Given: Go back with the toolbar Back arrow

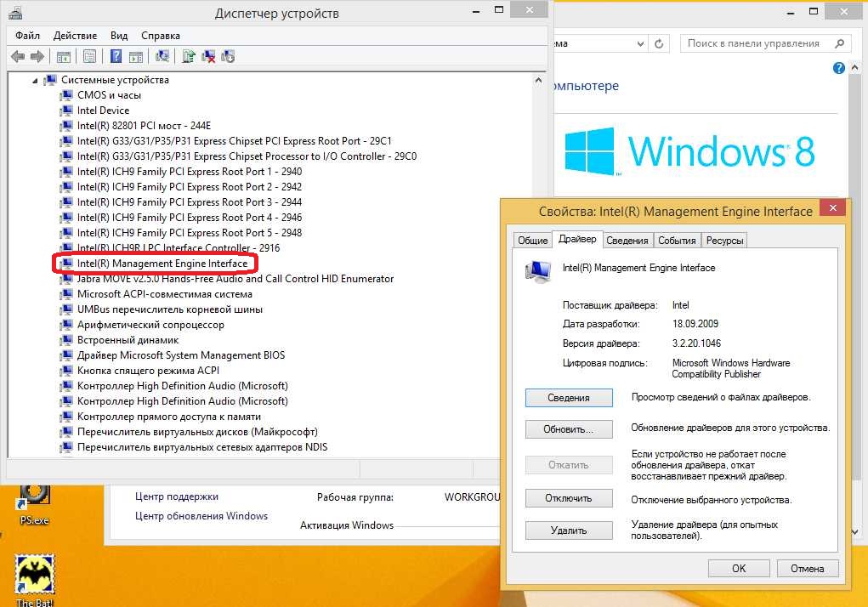Looking at the screenshot, I should click(18, 56).
